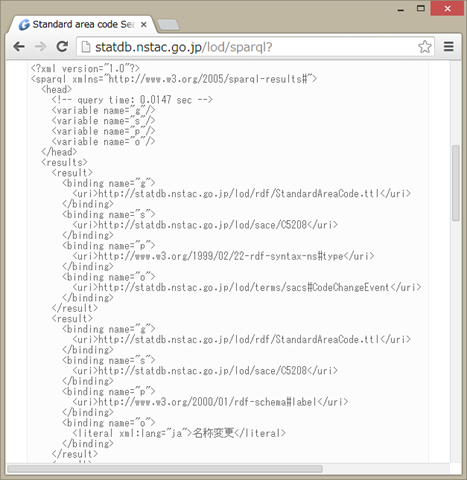Image resolution: width=467 pixels, height=480 pixels.
Task: Open the Chrome hamburger menu
Action: [449, 47]
